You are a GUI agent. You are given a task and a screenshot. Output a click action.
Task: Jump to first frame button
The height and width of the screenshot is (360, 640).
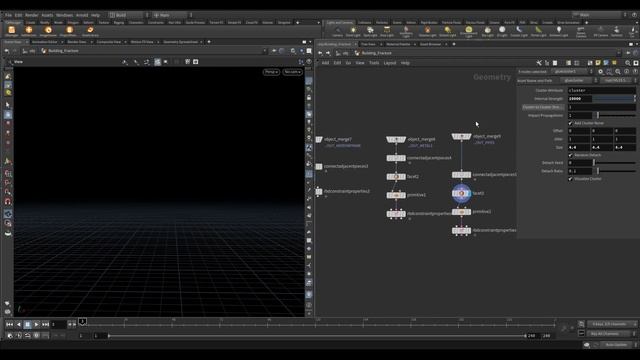pos(9,324)
